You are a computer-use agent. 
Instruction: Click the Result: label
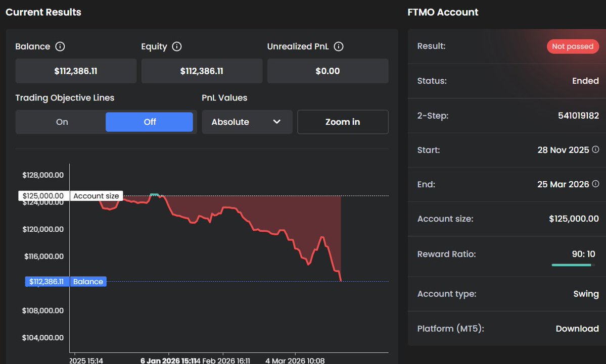click(x=431, y=46)
